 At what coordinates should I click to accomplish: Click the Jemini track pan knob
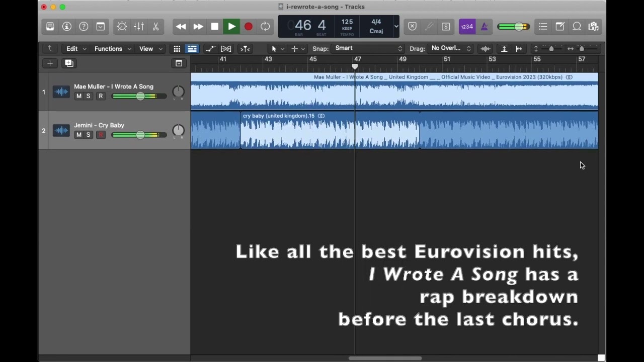tap(179, 131)
